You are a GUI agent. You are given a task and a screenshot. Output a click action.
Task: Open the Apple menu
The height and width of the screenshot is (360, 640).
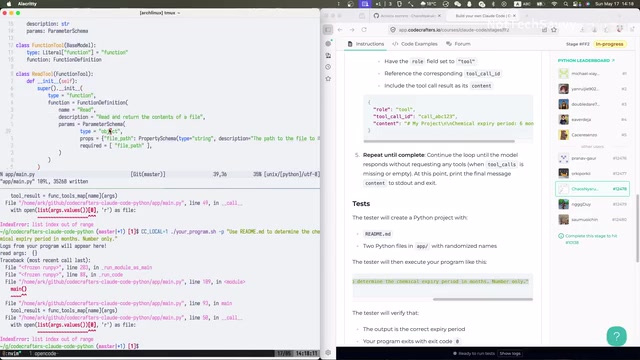click(x=8, y=4)
